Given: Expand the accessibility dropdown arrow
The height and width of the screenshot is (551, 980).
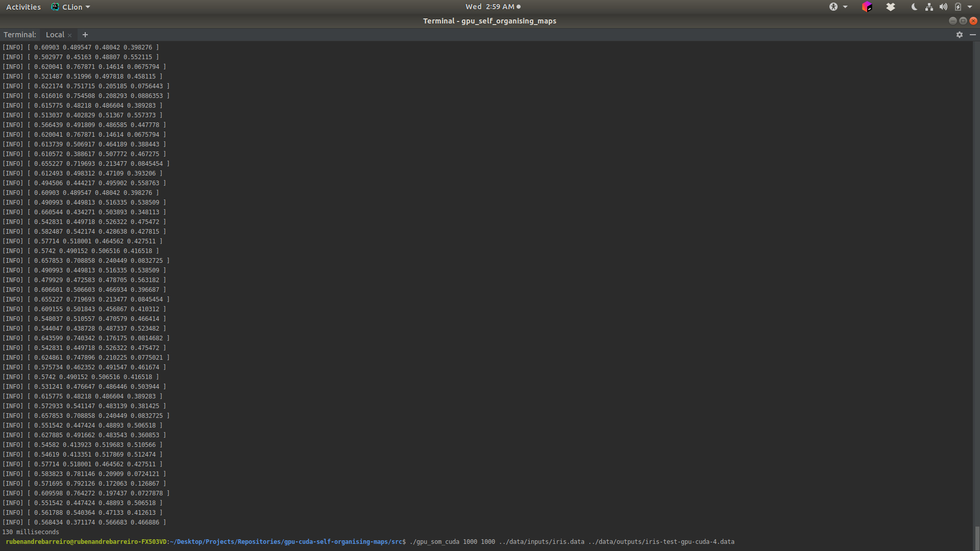Looking at the screenshot, I should tap(845, 7).
